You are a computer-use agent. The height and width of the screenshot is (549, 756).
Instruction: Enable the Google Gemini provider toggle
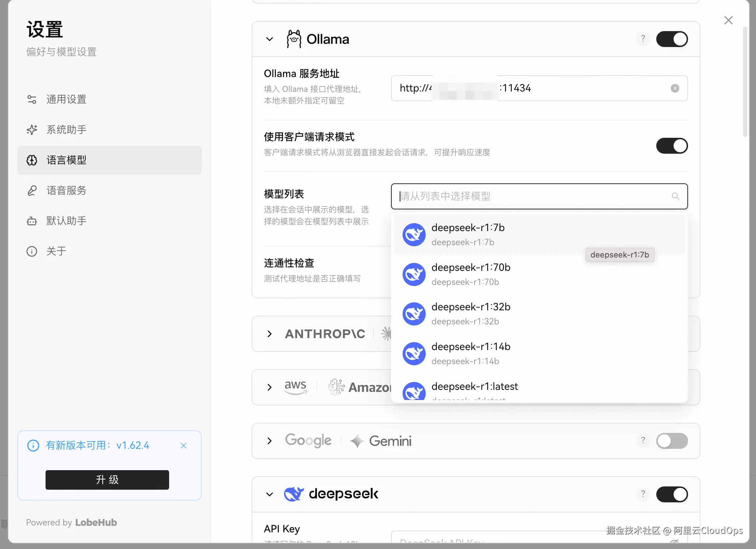[671, 441]
